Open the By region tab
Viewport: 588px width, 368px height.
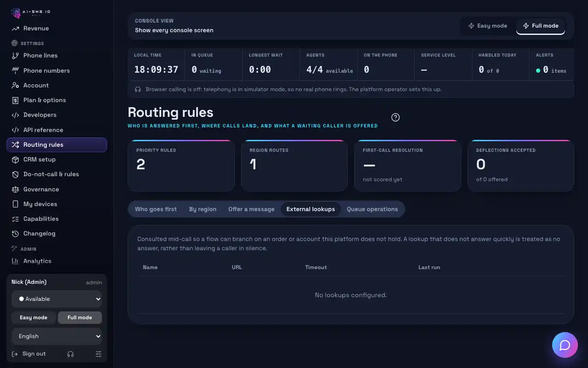(203, 209)
